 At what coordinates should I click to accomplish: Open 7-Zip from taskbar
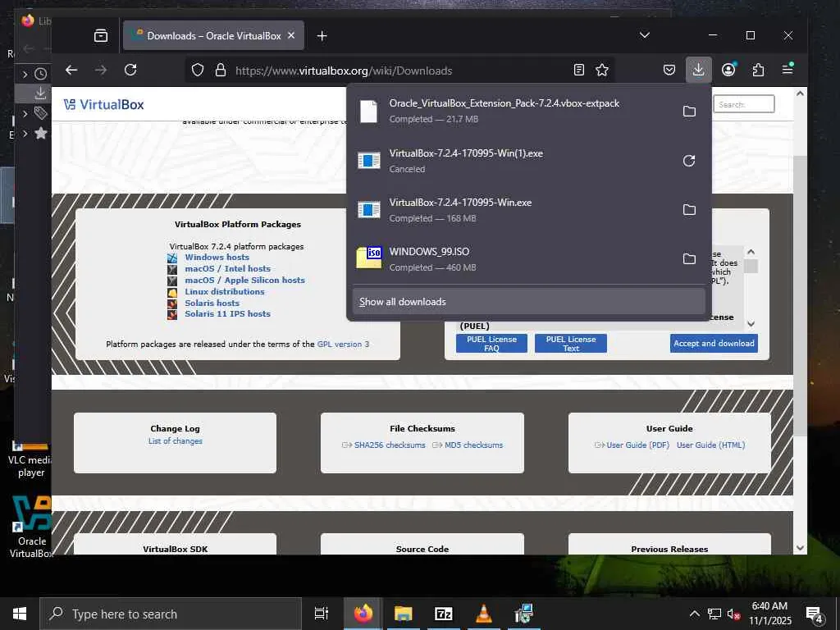pos(444,614)
